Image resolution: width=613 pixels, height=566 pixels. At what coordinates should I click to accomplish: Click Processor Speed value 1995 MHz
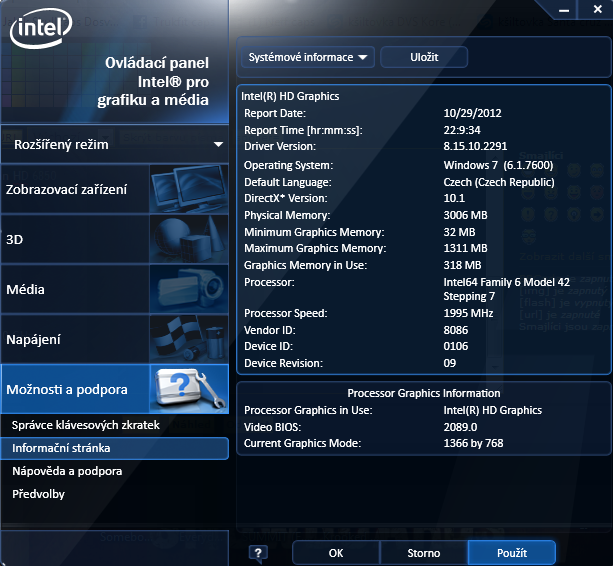click(x=468, y=313)
